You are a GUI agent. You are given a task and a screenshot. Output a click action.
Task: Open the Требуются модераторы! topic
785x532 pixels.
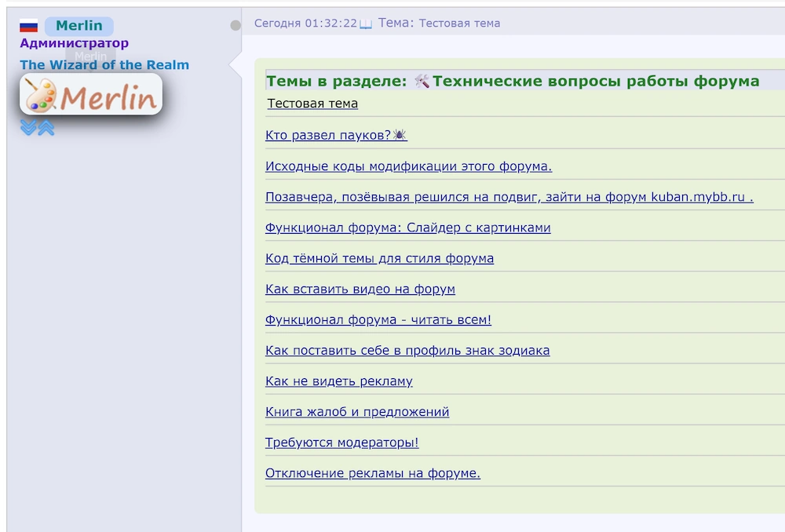[x=342, y=442]
